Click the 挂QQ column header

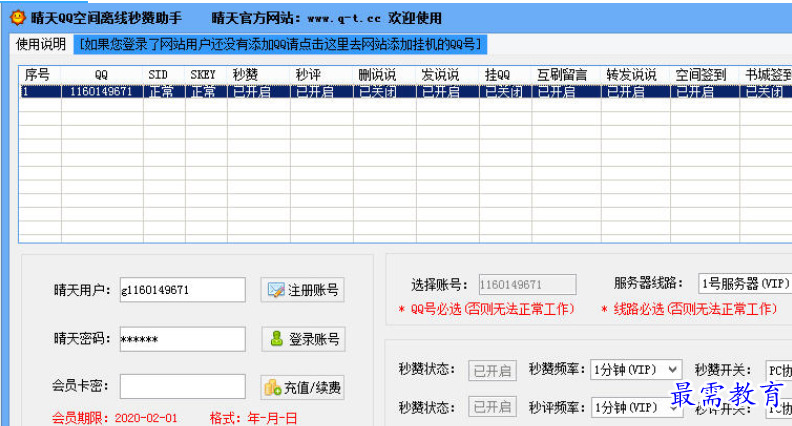click(x=505, y=75)
